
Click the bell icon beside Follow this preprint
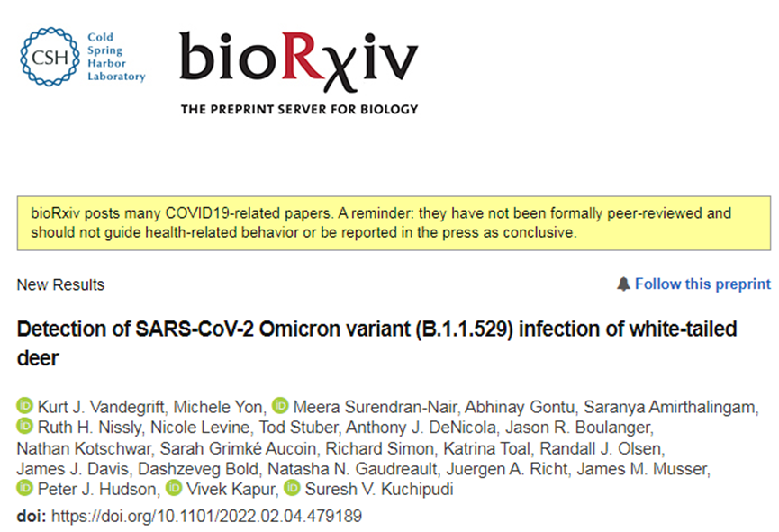click(x=623, y=284)
